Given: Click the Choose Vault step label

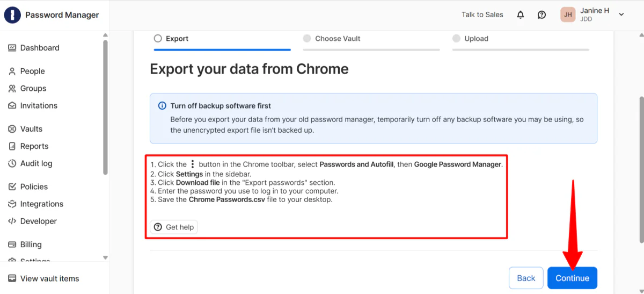Looking at the screenshot, I should (x=338, y=39).
